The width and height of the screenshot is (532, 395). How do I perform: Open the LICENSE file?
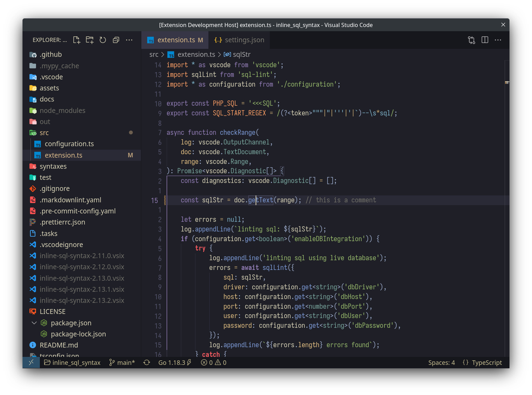pos(82,311)
